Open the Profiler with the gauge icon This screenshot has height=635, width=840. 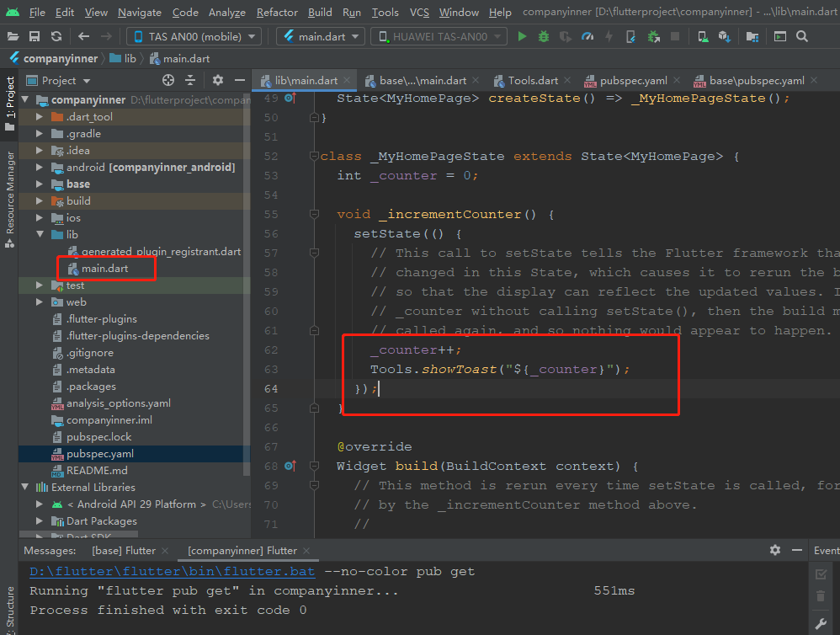(587, 36)
